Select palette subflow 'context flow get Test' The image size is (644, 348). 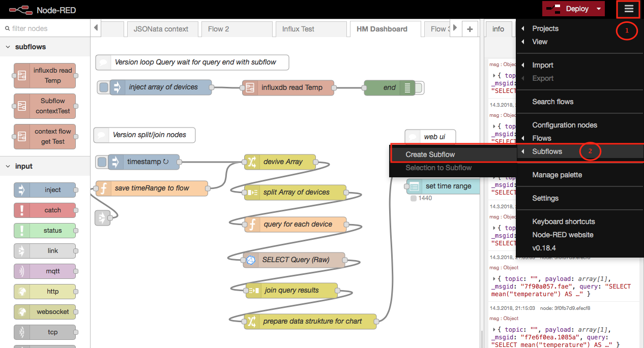45,136
